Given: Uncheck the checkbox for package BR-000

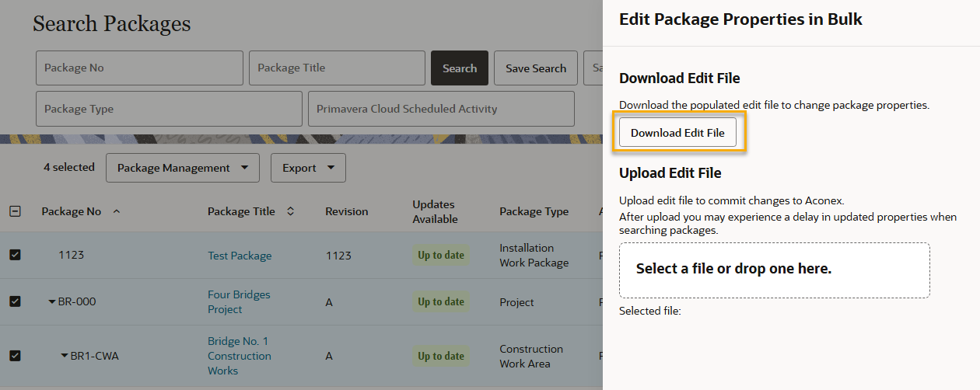Looking at the screenshot, I should [x=15, y=301].
